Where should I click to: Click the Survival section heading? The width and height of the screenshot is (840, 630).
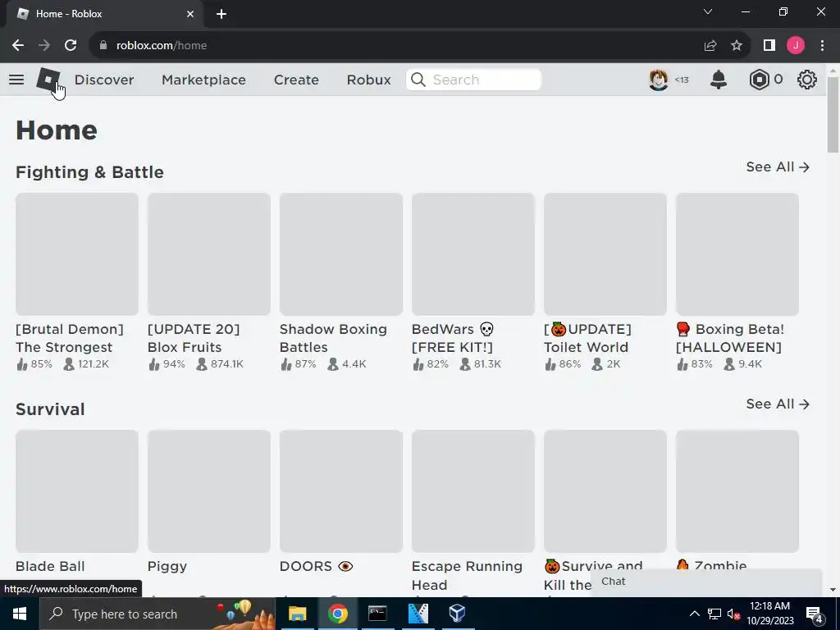point(50,409)
